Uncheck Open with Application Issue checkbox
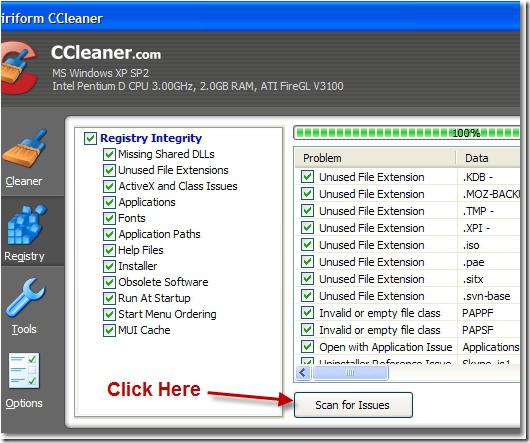Image resolution: width=530 pixels, height=443 pixels. coord(307,347)
